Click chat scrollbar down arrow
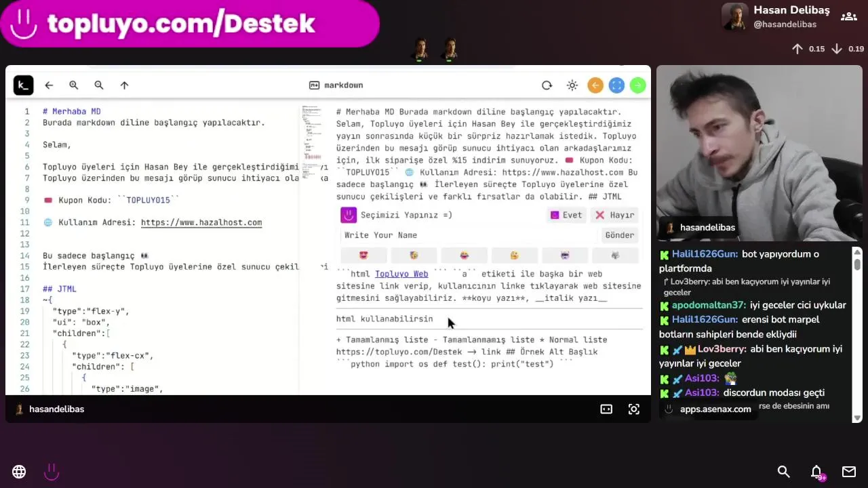The width and height of the screenshot is (868, 488). (x=857, y=418)
